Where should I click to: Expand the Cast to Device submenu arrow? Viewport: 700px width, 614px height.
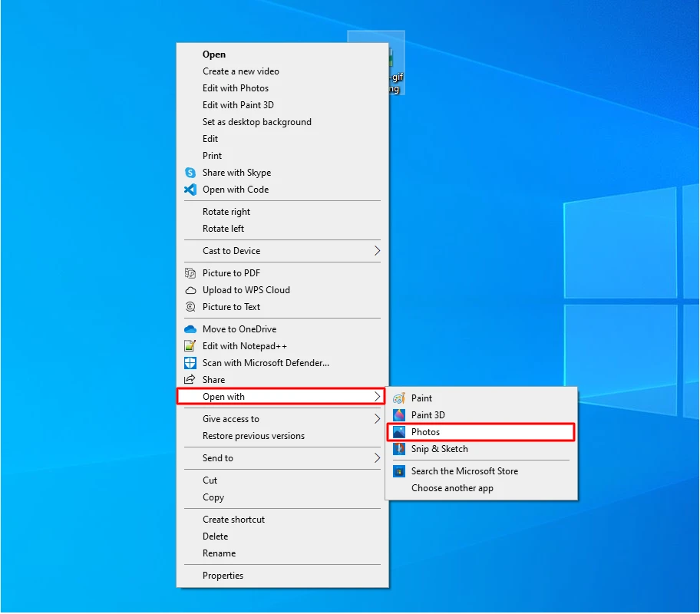click(377, 251)
